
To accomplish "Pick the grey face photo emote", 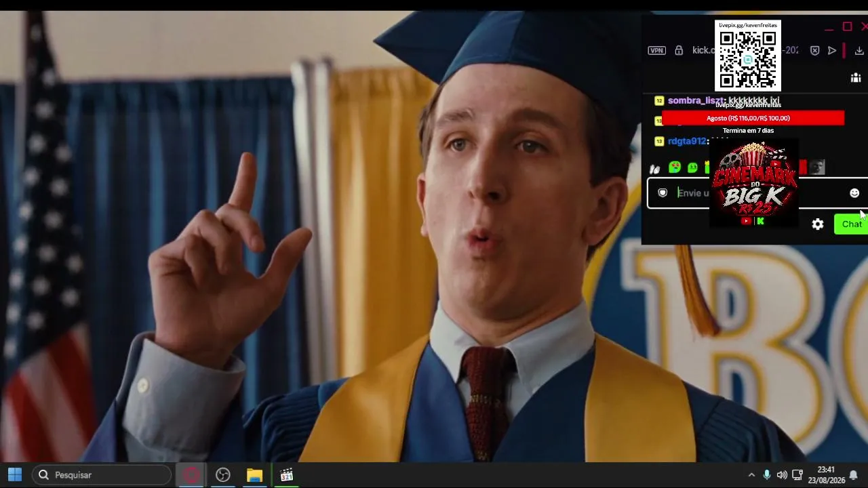I will (817, 167).
